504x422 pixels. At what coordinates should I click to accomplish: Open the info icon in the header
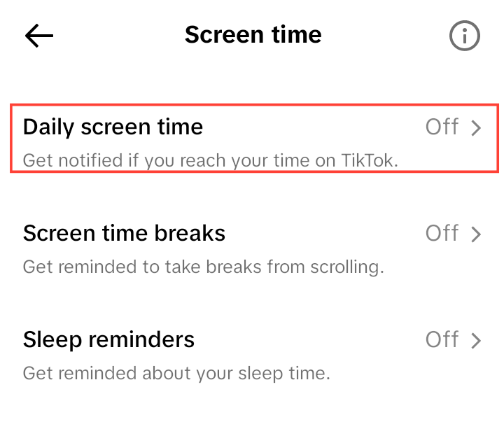point(464,36)
